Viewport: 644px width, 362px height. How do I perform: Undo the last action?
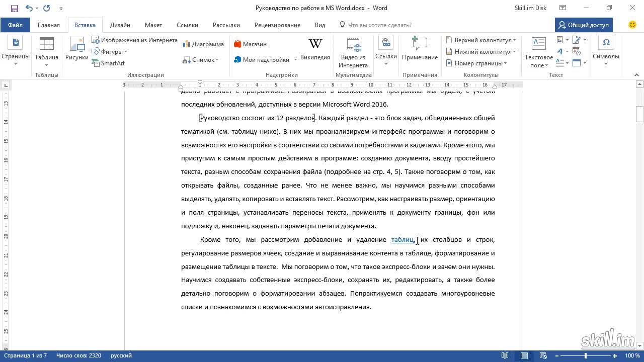click(29, 8)
